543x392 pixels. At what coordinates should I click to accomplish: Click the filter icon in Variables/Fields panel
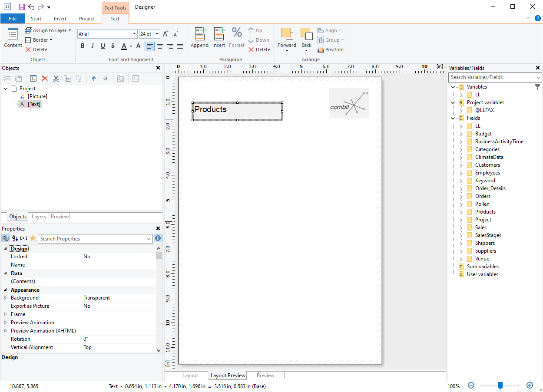point(538,87)
